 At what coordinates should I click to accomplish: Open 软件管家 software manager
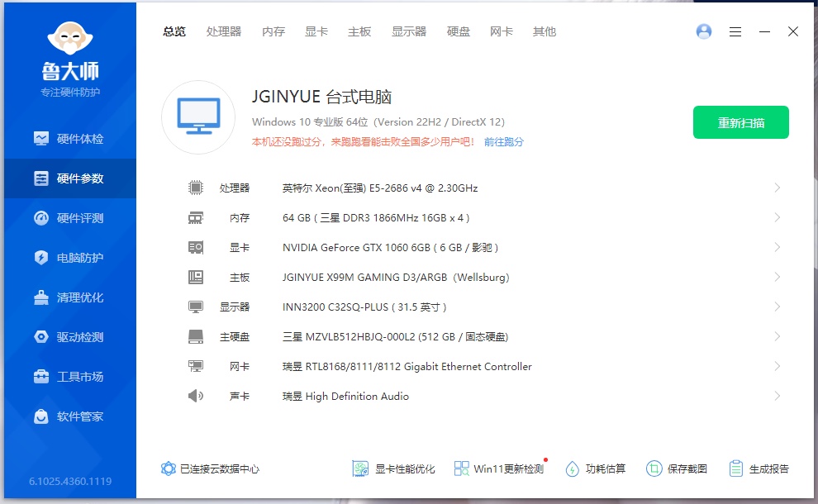pos(69,416)
